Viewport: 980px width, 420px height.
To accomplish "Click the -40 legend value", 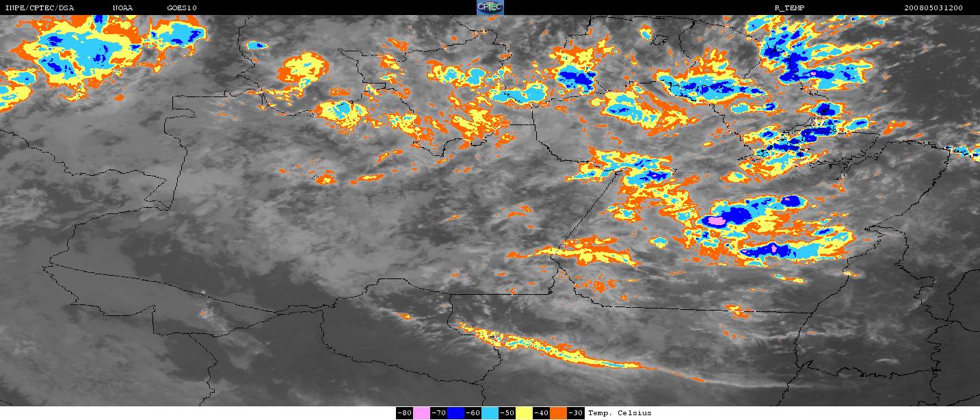I will 542,413.
